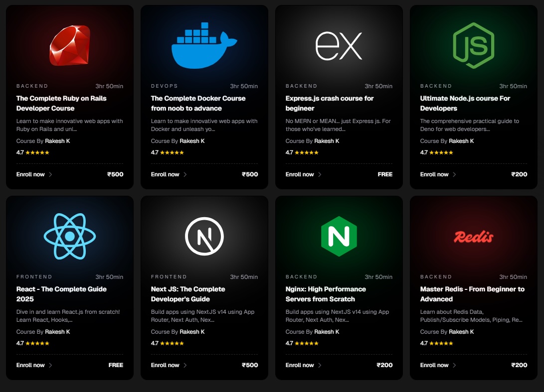Click chevron beside Express.js Enroll now
The height and width of the screenshot is (392, 544).
click(320, 174)
